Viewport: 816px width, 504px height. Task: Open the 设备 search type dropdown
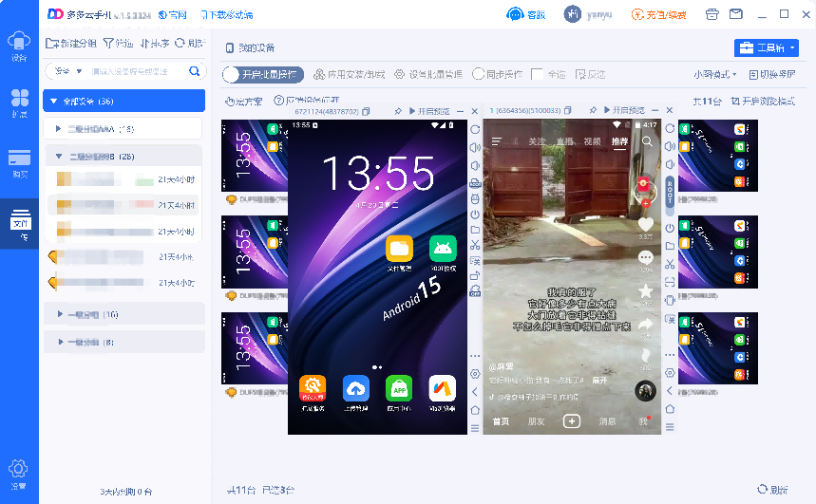[68, 71]
